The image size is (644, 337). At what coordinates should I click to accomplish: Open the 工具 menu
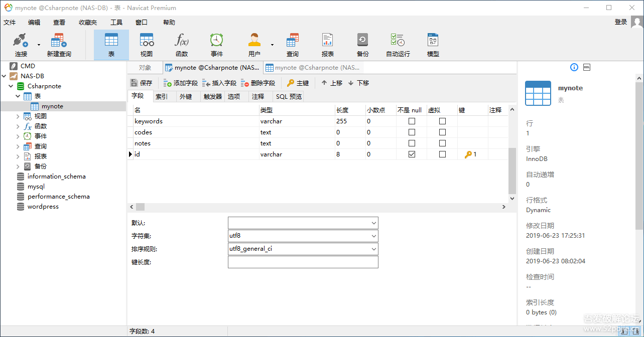coord(116,22)
